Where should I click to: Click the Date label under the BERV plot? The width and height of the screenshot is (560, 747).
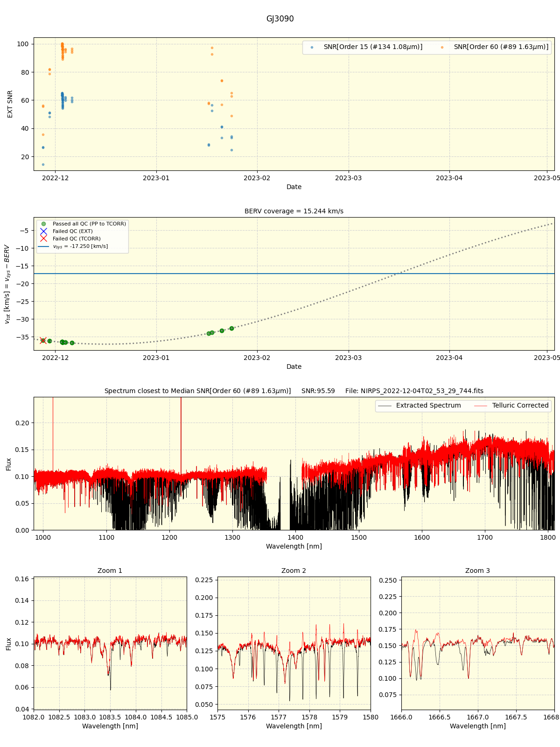tap(294, 367)
